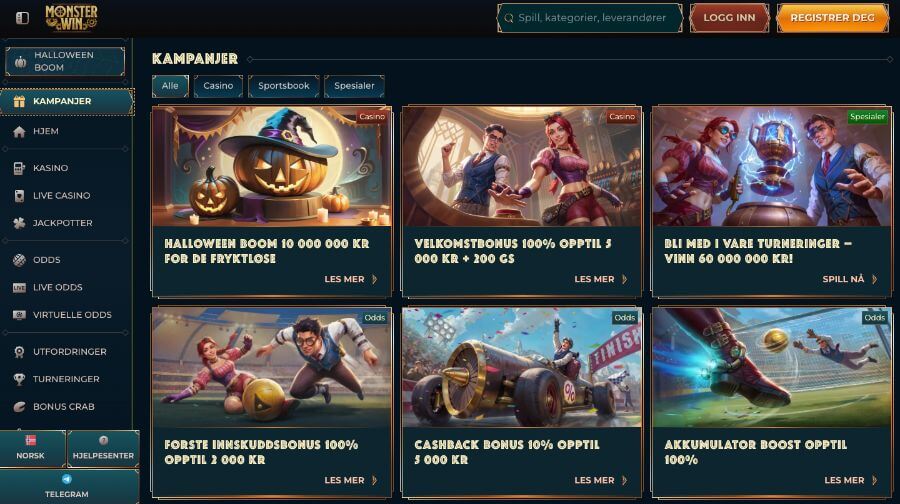
Task: Select the Hjem house icon
Action: (x=20, y=131)
